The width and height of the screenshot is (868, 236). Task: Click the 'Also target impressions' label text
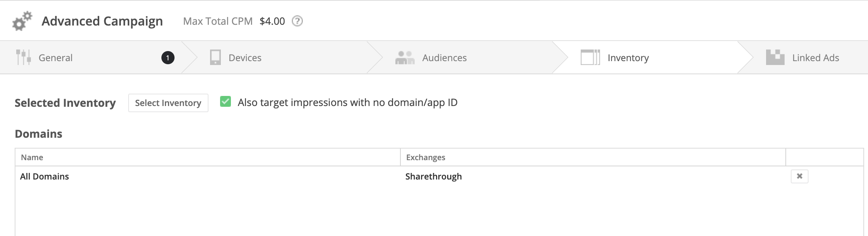coord(348,102)
